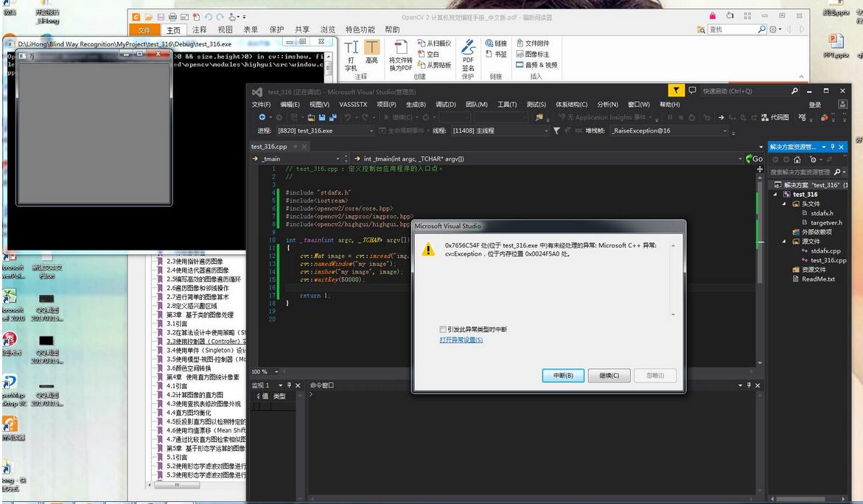
Task: Open the 100 % zoom dropdown
Action: [x=265, y=371]
